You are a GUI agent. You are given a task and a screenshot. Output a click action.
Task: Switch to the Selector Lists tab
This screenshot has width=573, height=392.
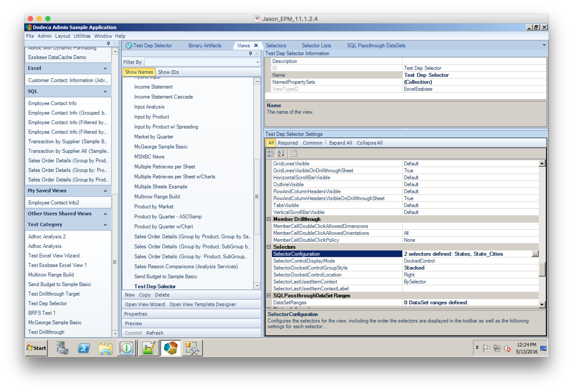tap(316, 45)
